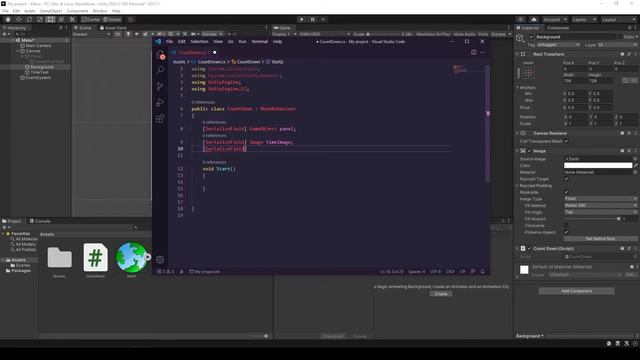The width and height of the screenshot is (640, 360).
Task: Open the Tag dropdown showing Untagged
Action: coord(558,45)
